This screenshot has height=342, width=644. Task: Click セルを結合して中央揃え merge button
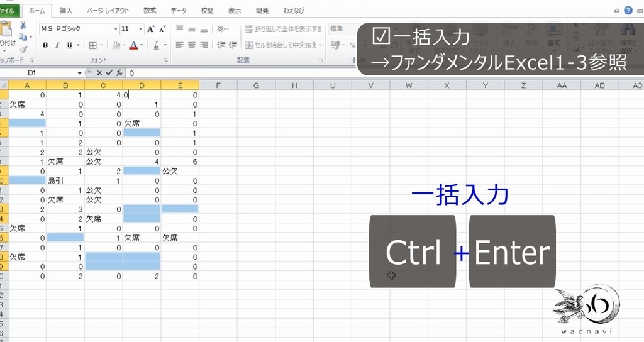point(281,45)
